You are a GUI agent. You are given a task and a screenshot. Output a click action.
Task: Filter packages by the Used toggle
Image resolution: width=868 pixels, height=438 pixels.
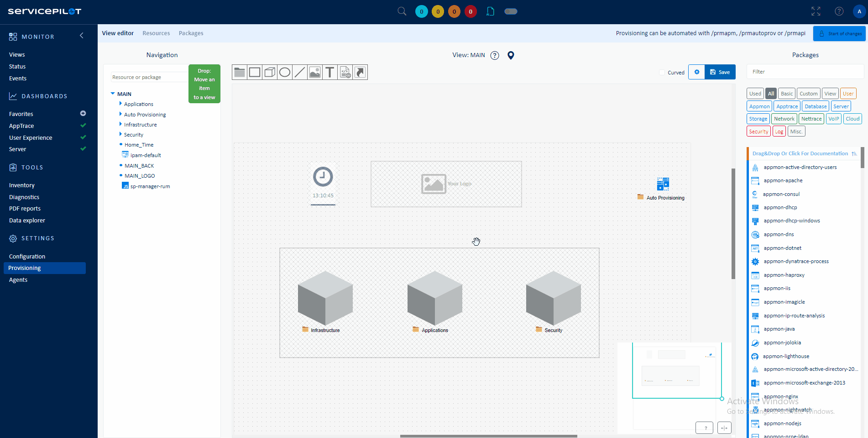pos(755,93)
